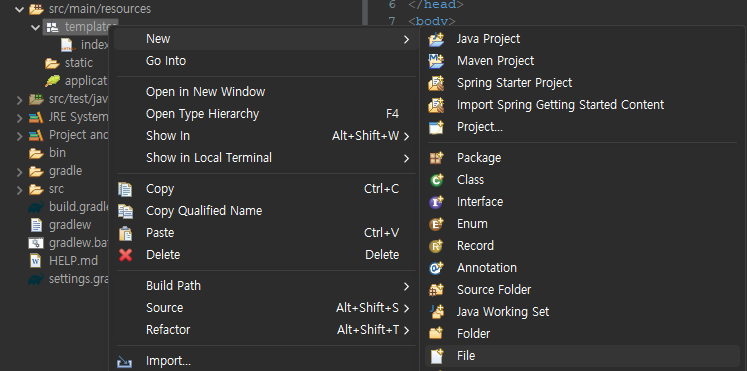Click the Record icon
The image size is (747, 371).
(x=436, y=246)
